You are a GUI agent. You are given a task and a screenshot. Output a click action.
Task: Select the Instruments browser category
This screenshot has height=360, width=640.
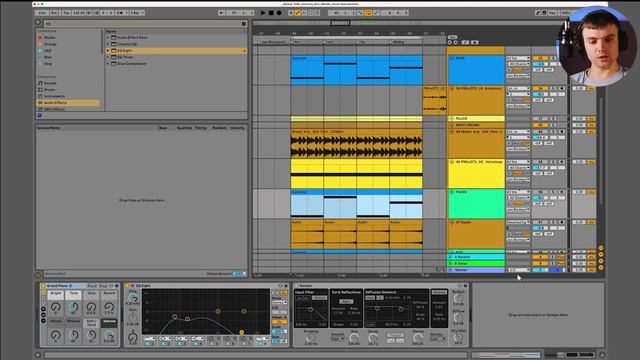(54, 96)
